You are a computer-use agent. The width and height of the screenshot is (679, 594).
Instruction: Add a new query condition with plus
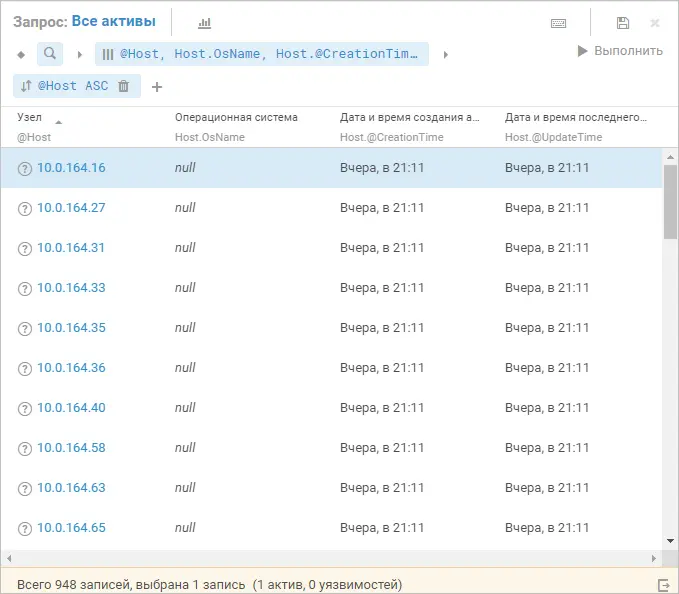tap(157, 87)
